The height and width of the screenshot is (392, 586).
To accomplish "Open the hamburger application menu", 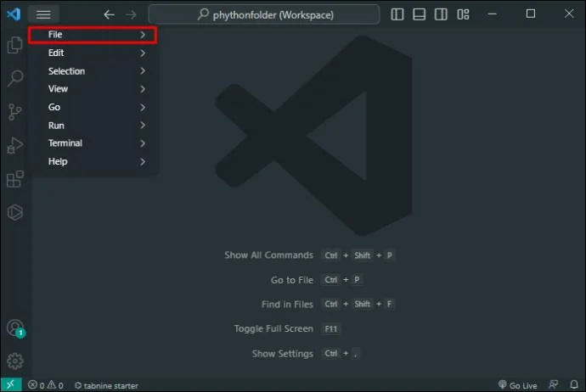I will tap(43, 14).
